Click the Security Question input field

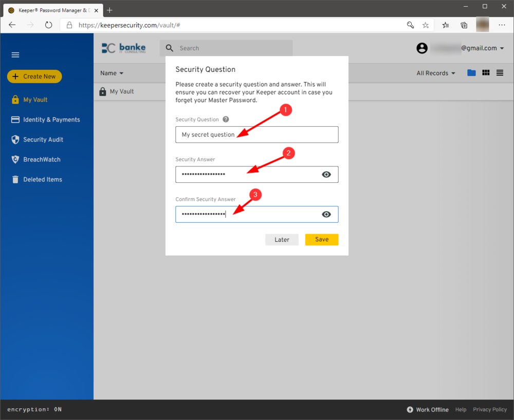pos(256,135)
